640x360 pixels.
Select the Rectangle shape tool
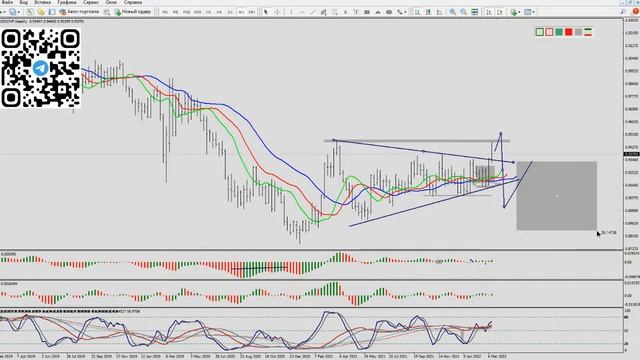point(367,12)
